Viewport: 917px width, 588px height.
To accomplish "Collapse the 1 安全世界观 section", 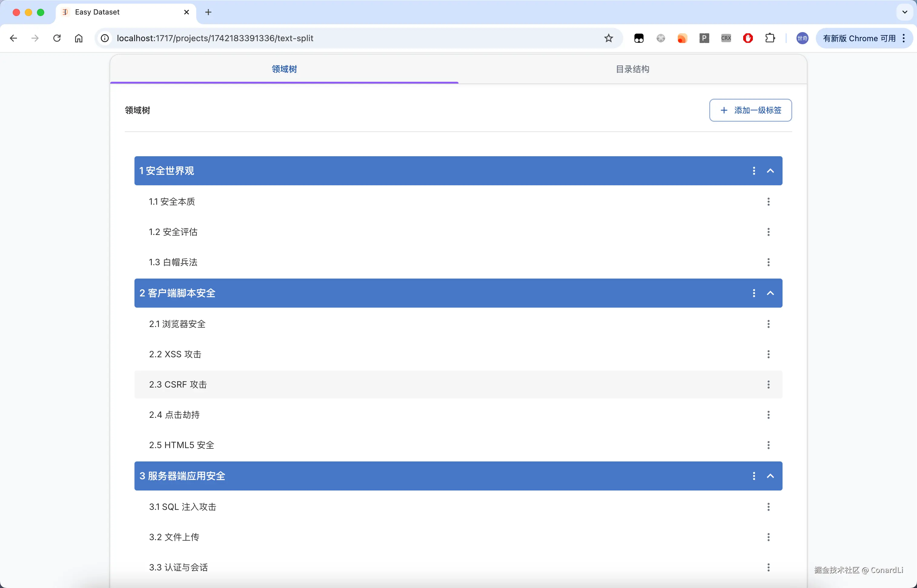I will click(770, 171).
